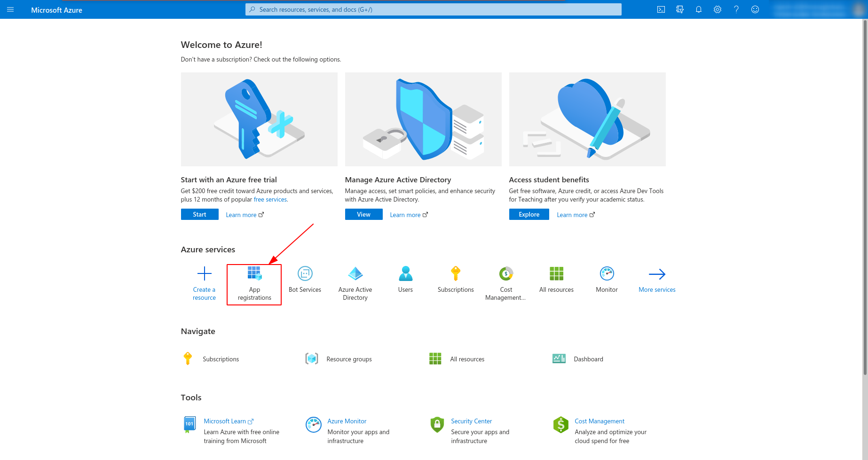Open All resources grid icon in Azure services
Image resolution: width=868 pixels, height=460 pixels.
tap(557, 273)
